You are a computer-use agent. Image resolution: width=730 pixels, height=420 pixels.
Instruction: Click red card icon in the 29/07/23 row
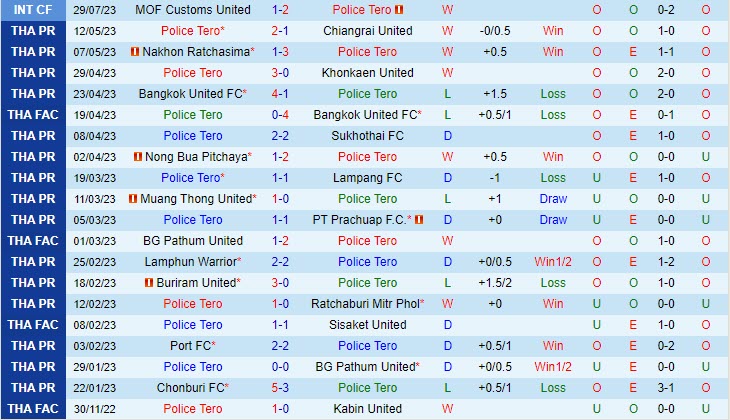pyautogui.click(x=398, y=10)
